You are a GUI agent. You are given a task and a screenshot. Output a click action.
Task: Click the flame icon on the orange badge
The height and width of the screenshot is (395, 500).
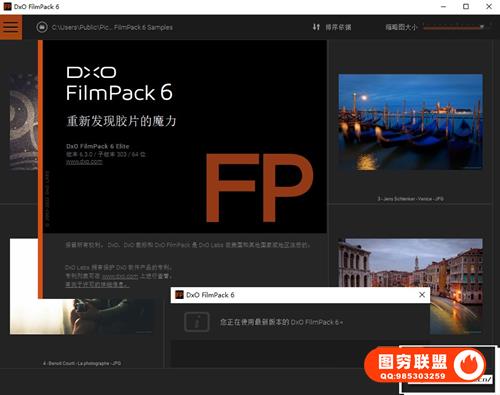[x=469, y=365]
